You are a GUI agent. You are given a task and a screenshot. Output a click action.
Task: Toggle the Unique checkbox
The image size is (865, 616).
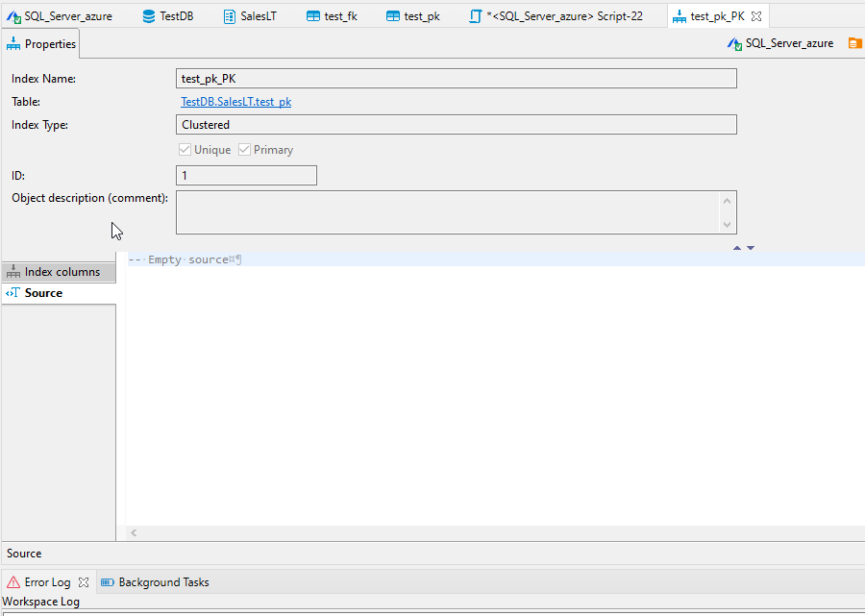tap(185, 149)
